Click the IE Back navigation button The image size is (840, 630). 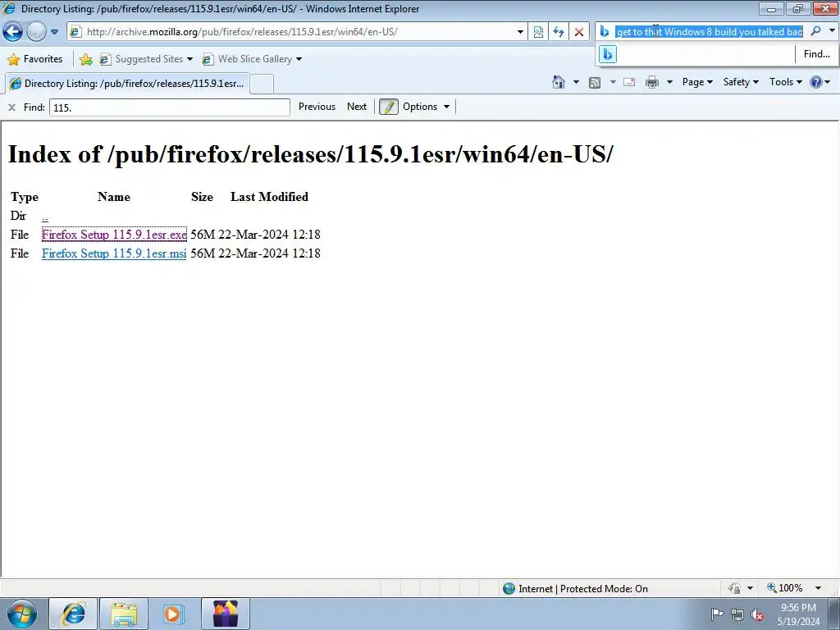[12, 32]
